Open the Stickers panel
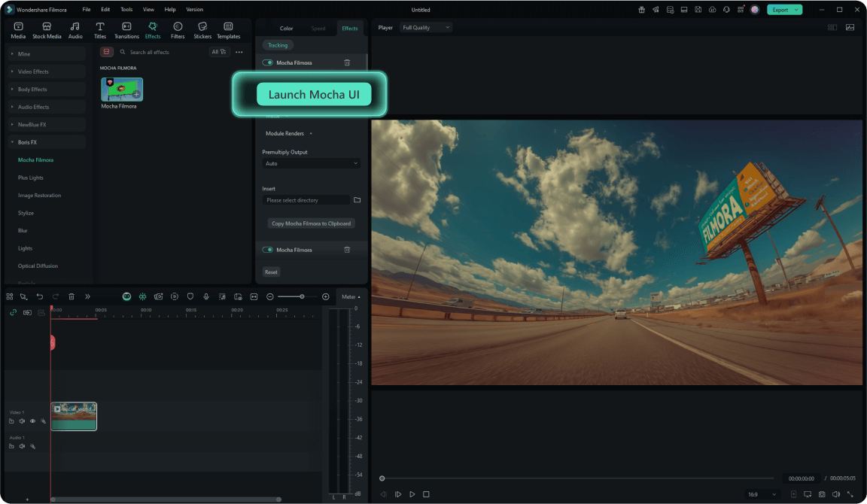Screen dimensions: 867x504 pos(202,30)
